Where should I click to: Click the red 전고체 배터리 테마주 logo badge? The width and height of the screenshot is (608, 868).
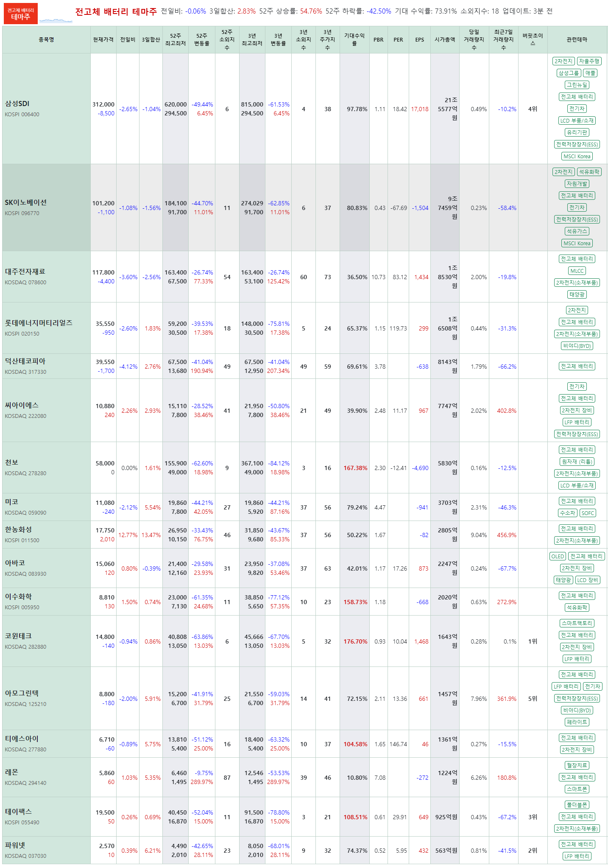tap(21, 14)
